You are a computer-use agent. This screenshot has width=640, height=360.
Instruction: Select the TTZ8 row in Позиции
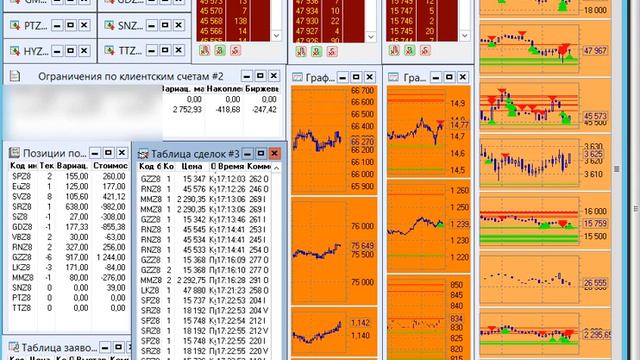tap(68, 308)
